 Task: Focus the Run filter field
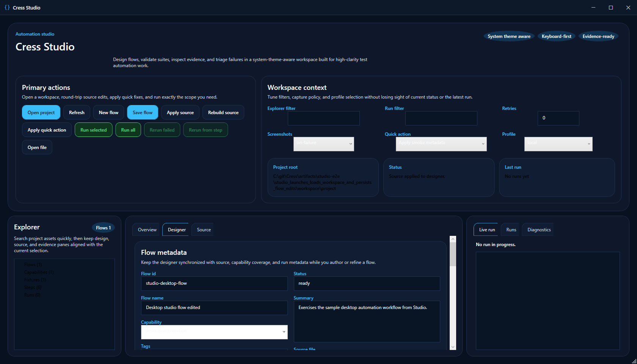(441, 118)
